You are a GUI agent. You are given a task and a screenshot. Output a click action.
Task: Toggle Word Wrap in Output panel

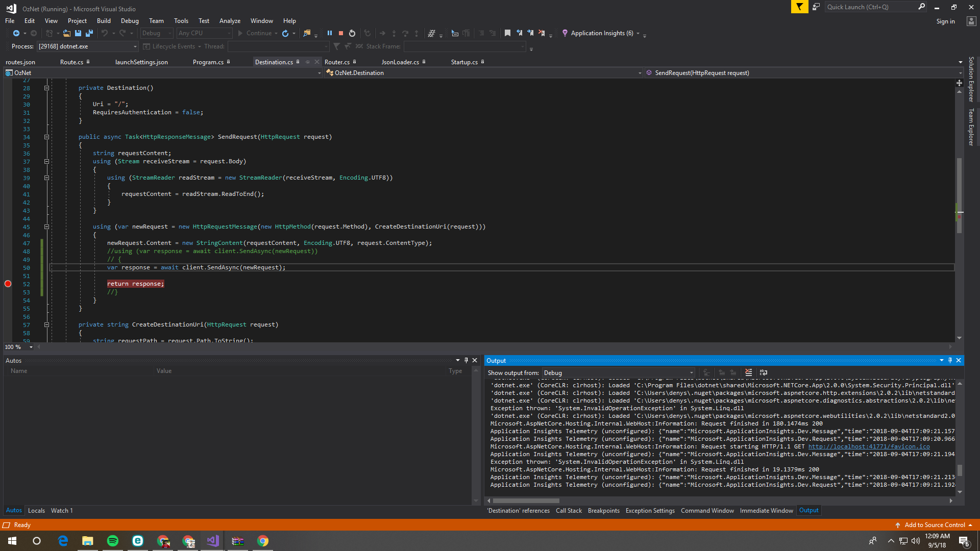tap(763, 372)
